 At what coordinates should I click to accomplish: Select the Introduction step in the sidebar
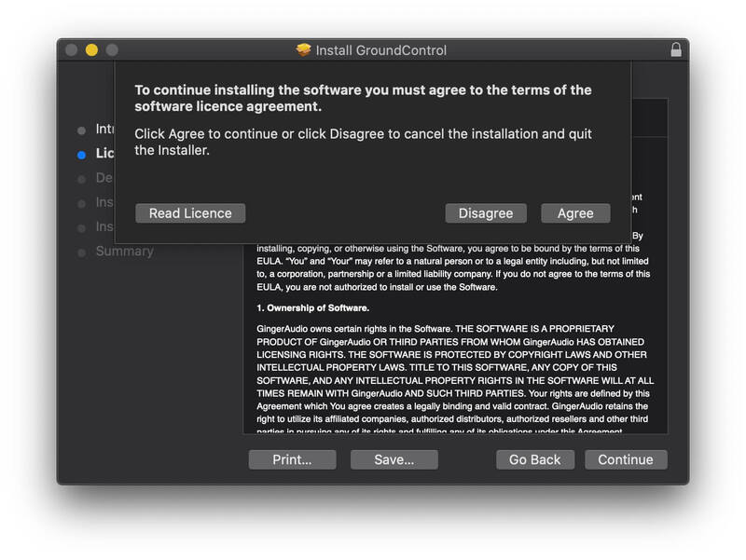click(104, 129)
